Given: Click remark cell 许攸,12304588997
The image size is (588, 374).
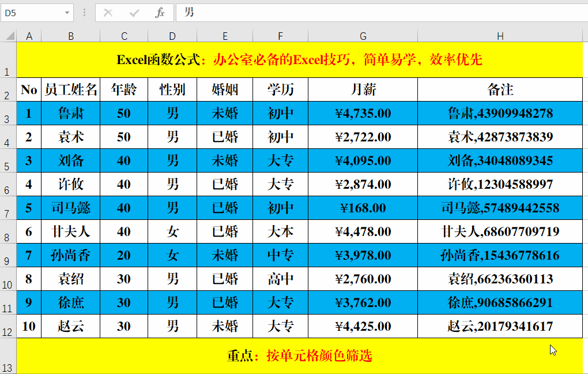Looking at the screenshot, I should [500, 184].
